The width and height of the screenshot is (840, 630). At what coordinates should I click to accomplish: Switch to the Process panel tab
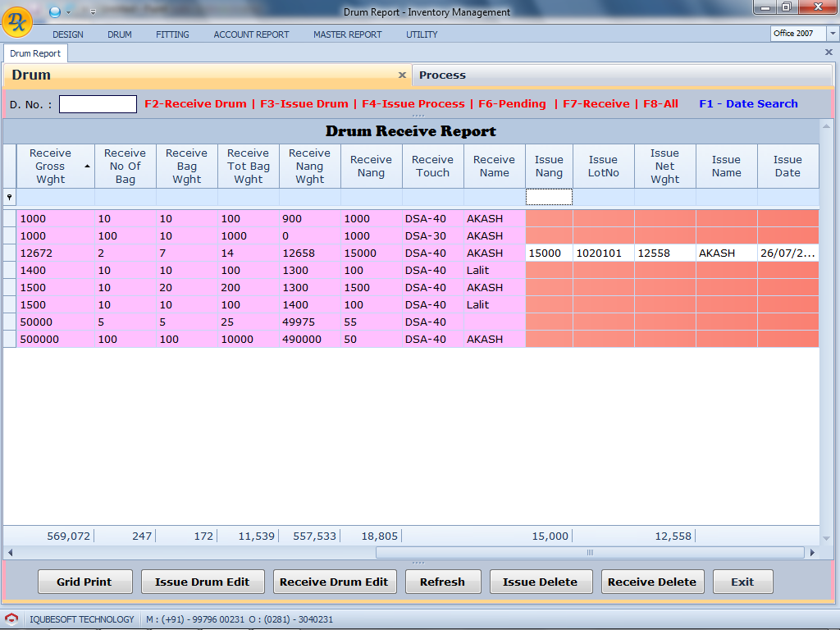pyautogui.click(x=442, y=75)
